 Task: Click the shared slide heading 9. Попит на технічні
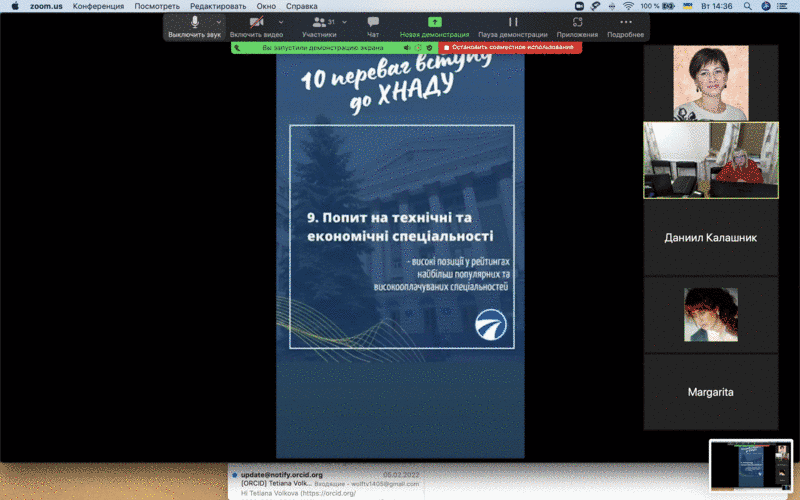tap(400, 227)
